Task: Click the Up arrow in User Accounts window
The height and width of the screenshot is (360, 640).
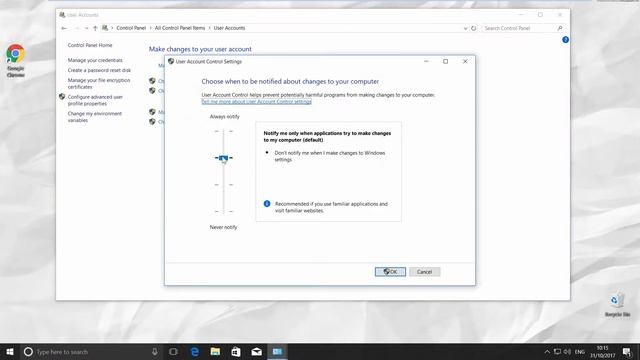Action: tap(95, 28)
